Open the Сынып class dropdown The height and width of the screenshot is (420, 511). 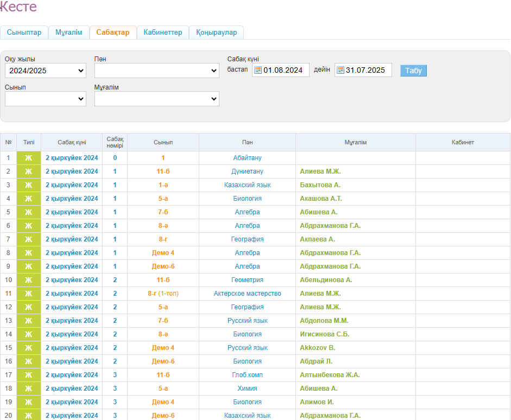click(x=46, y=99)
